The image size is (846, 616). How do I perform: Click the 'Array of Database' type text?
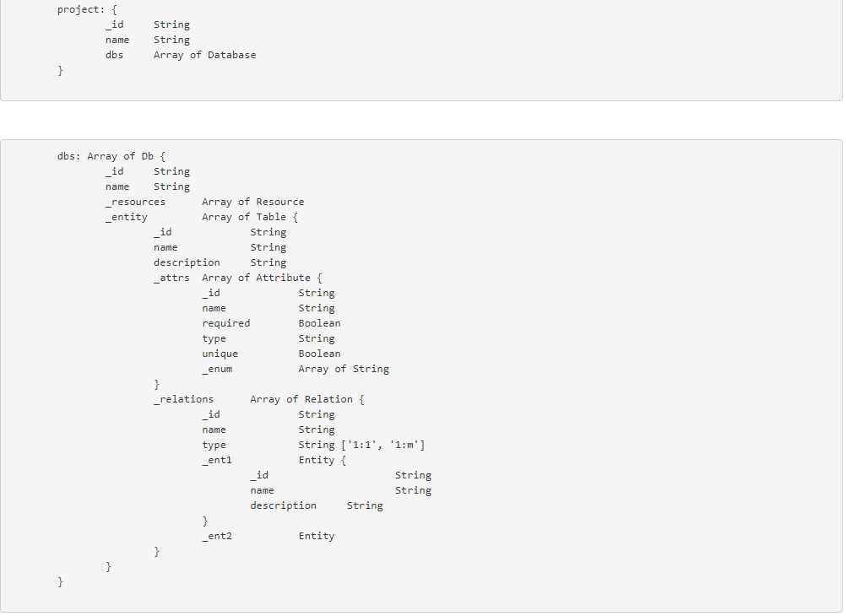pyautogui.click(x=204, y=55)
